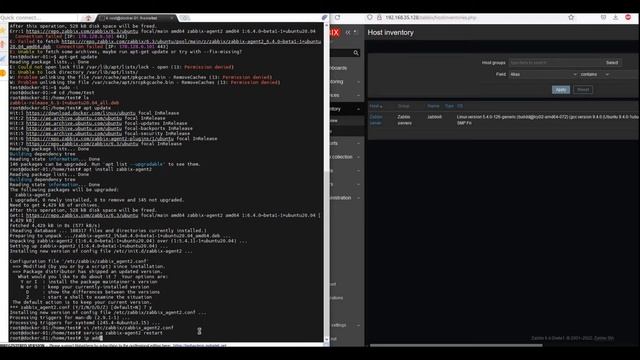The height and width of the screenshot is (360, 640).
Task: Click the padlock site security icon
Action: click(x=379, y=18)
